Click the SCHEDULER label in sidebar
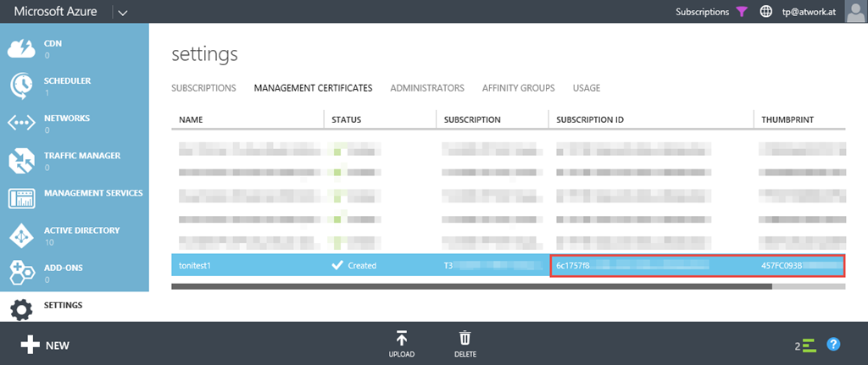The width and height of the screenshot is (868, 365). click(68, 80)
